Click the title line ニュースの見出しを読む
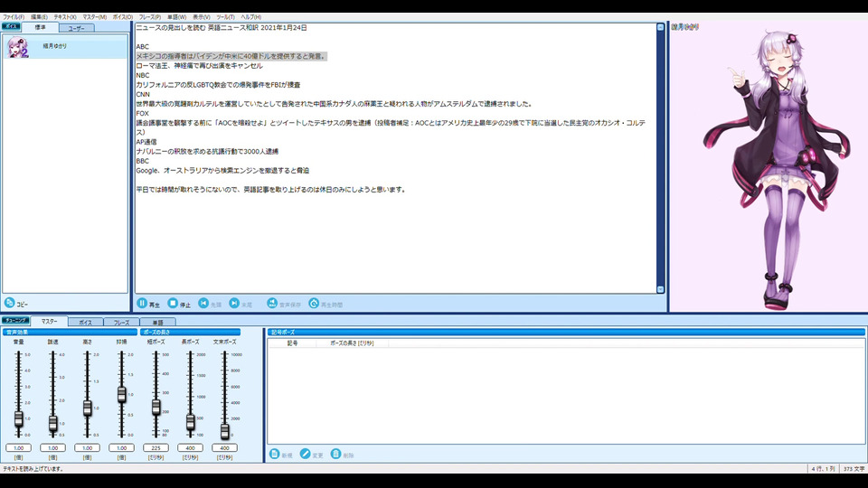Image resolution: width=868 pixels, height=488 pixels. tap(222, 27)
